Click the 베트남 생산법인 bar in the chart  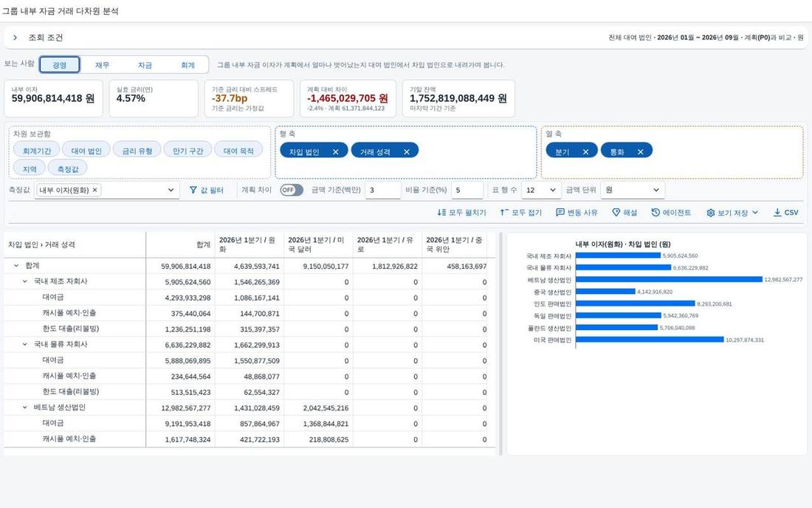(669, 280)
